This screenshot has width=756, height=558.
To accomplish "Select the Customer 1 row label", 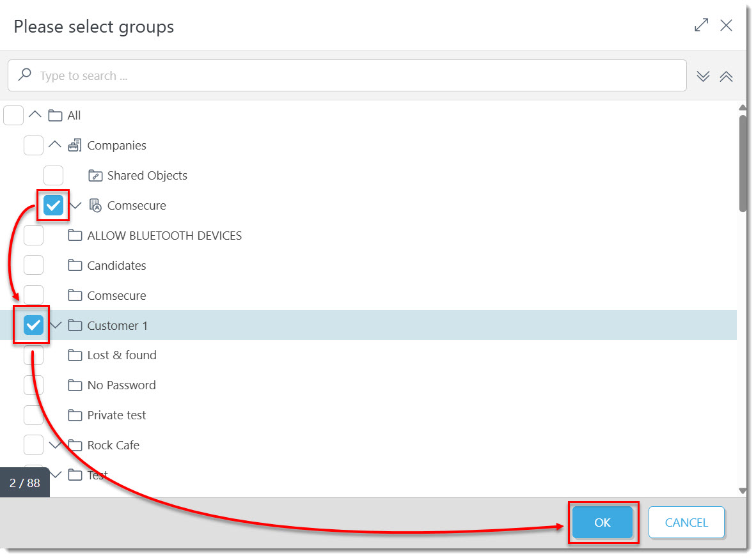I will 117,326.
